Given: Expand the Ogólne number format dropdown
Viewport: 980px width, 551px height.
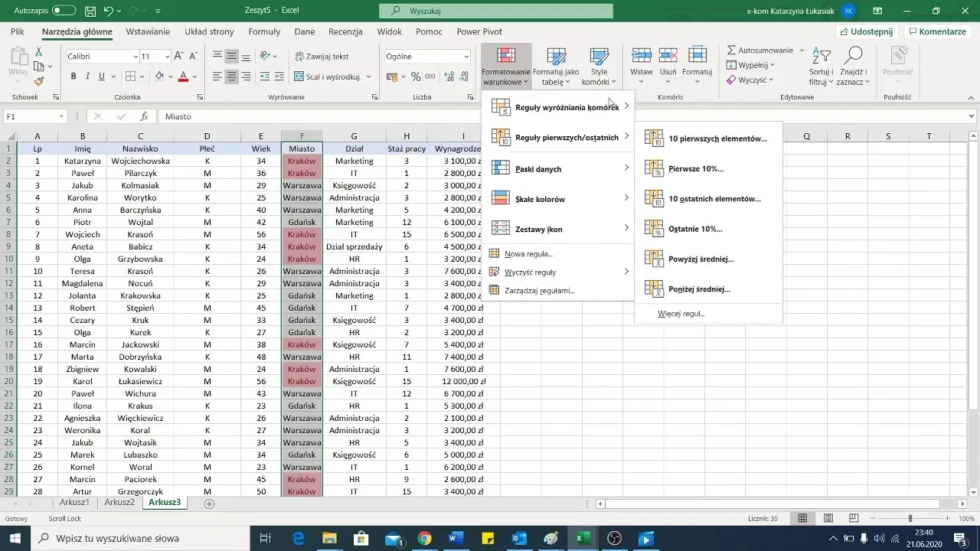Looking at the screenshot, I should (466, 57).
